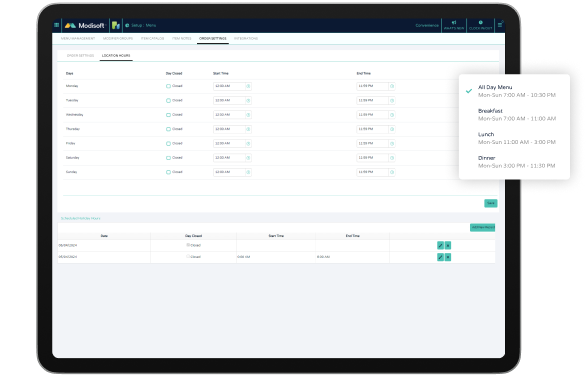Open the Tuesday end time clock picker

(x=392, y=100)
